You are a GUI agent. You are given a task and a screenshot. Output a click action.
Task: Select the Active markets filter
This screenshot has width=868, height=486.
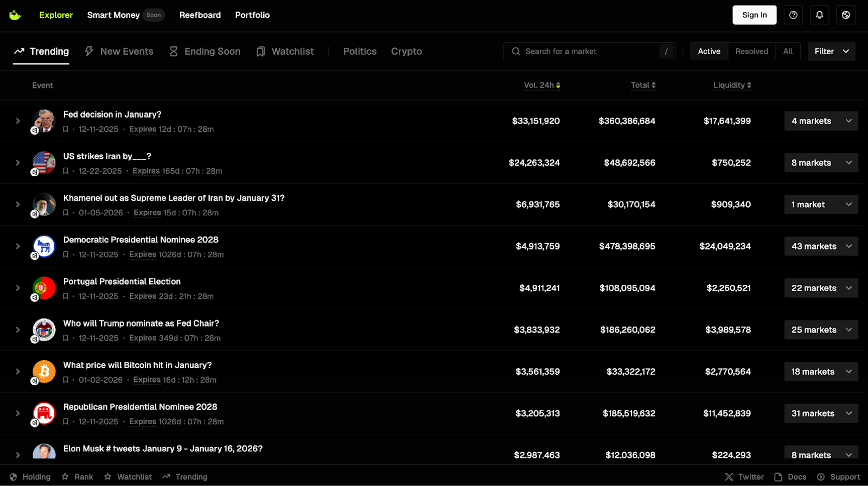tap(709, 52)
